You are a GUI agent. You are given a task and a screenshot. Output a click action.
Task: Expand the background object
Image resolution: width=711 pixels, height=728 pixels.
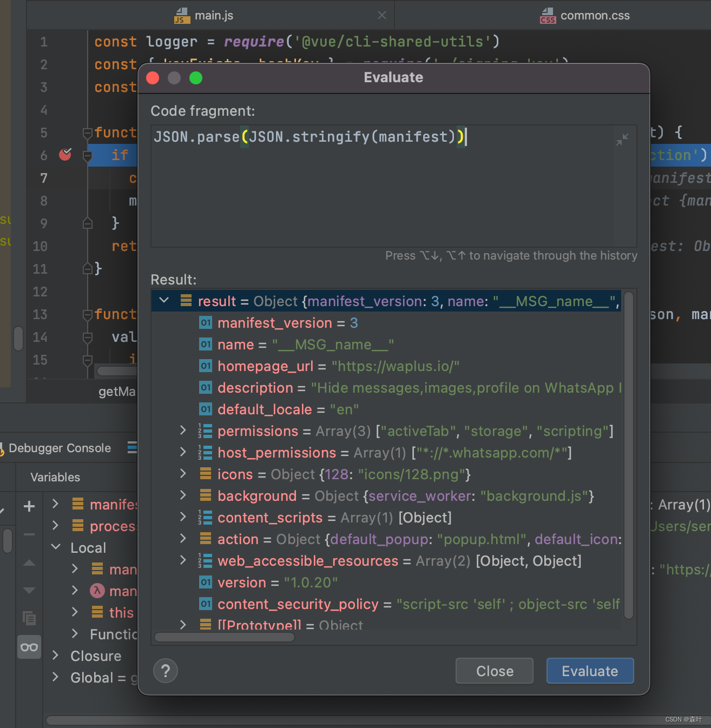click(x=183, y=495)
